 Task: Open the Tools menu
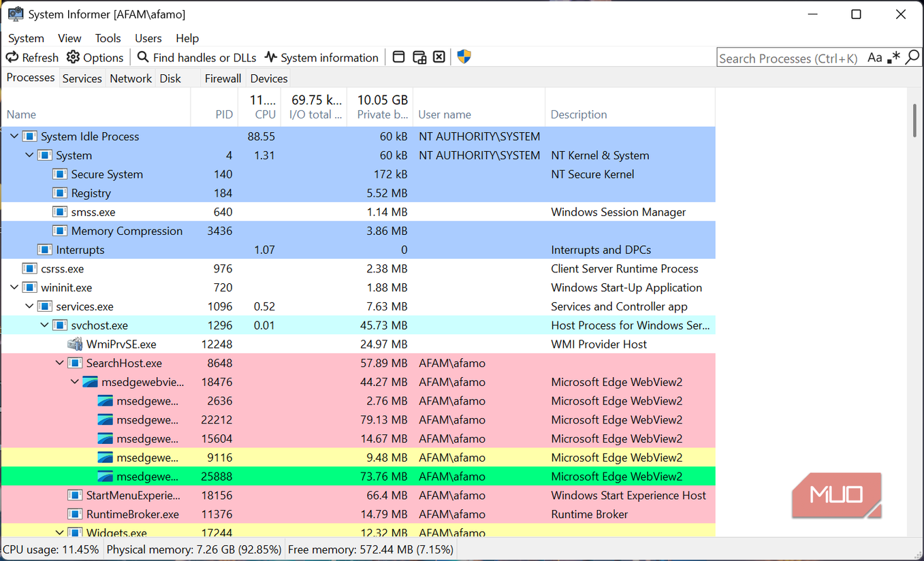point(108,38)
